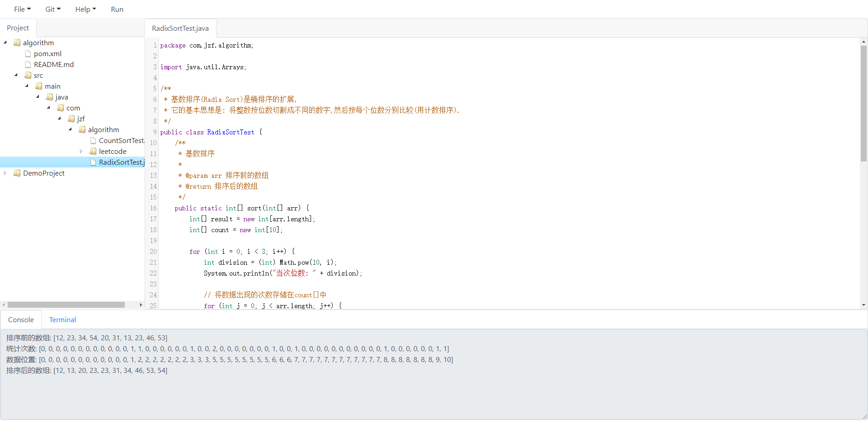This screenshot has height=424, width=868.
Task: Collapse the nested algorithm package node
Action: click(x=71, y=129)
